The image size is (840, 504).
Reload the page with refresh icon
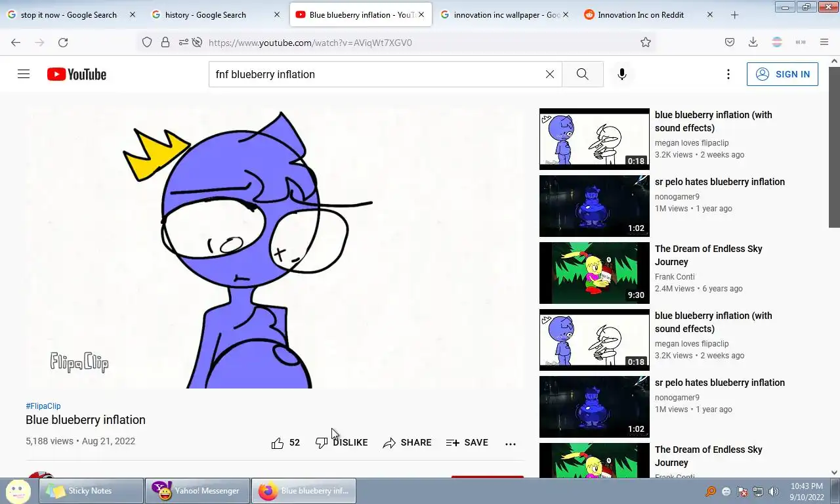coord(63,43)
